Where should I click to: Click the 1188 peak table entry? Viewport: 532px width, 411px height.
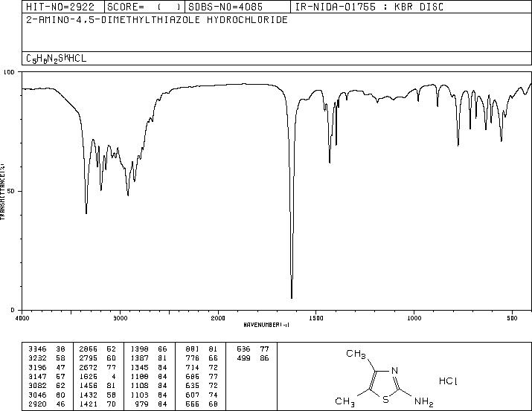[149, 376]
